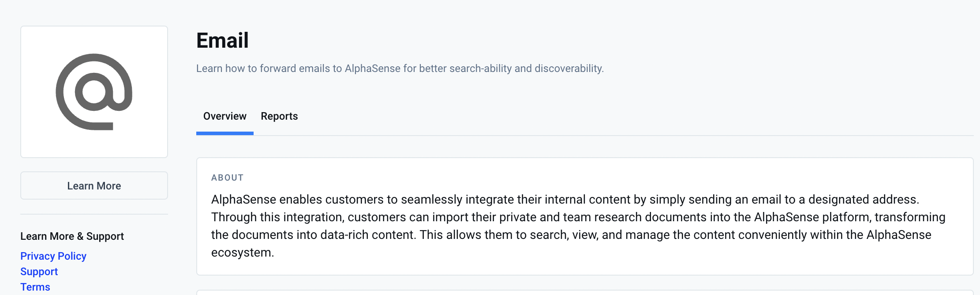Click the Email page heading
980x295 pixels.
[222, 40]
